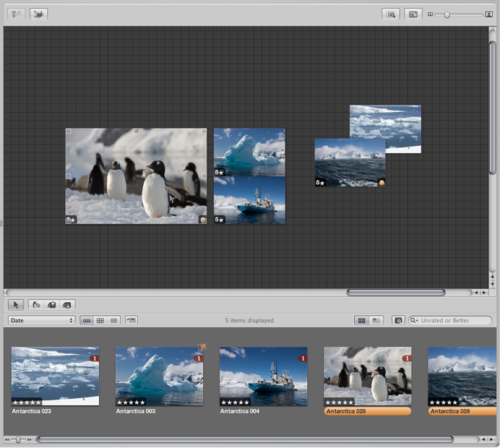Click the Show All Images navigator button
Image resolution: width=500 pixels, height=448 pixels.
[x=391, y=14]
